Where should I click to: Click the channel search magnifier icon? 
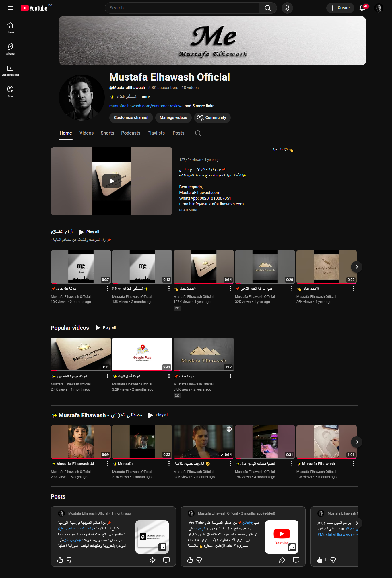click(x=198, y=133)
